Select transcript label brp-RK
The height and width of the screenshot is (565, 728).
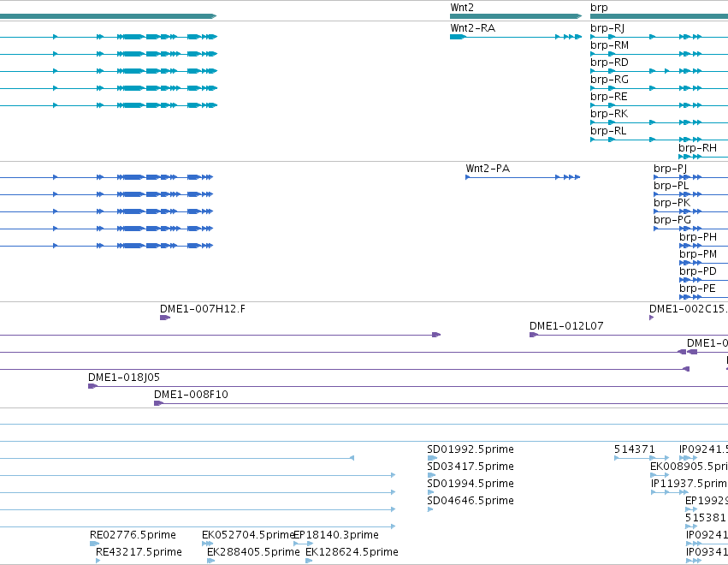[609, 114]
